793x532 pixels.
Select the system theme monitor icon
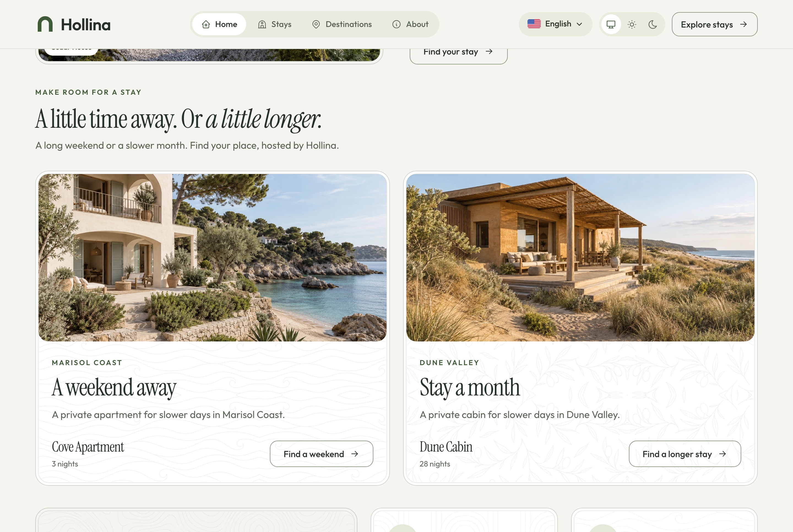click(x=611, y=25)
